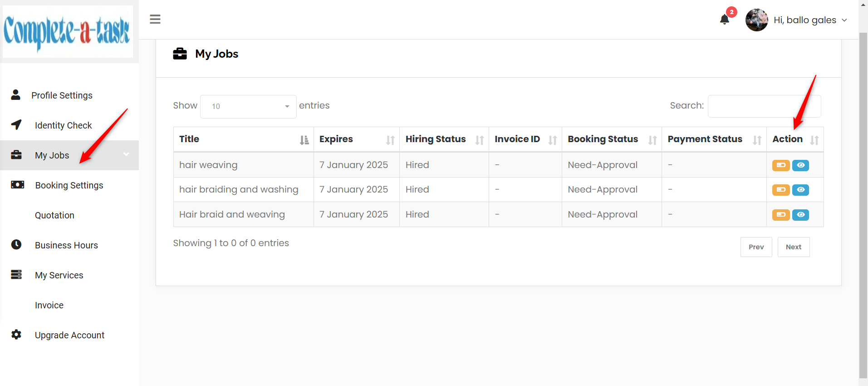868x386 pixels.
Task: Expand the My Jobs sidebar chevron
Action: [x=126, y=154]
